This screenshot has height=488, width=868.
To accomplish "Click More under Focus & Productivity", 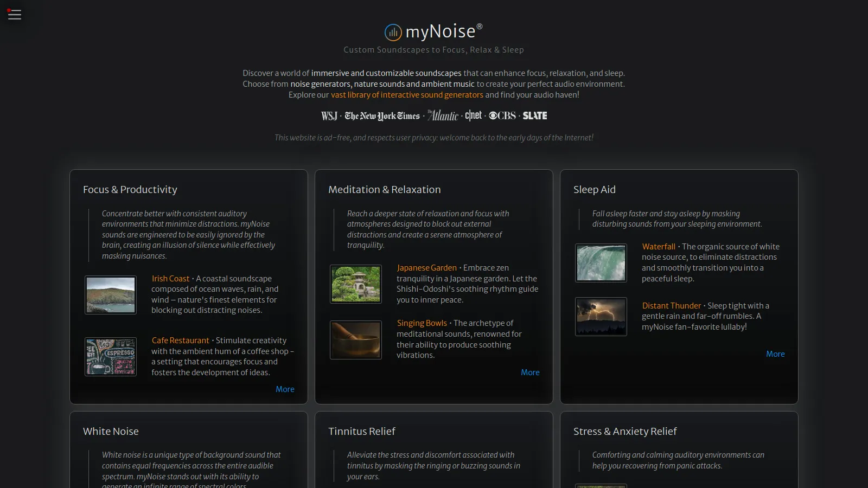I will tap(285, 389).
